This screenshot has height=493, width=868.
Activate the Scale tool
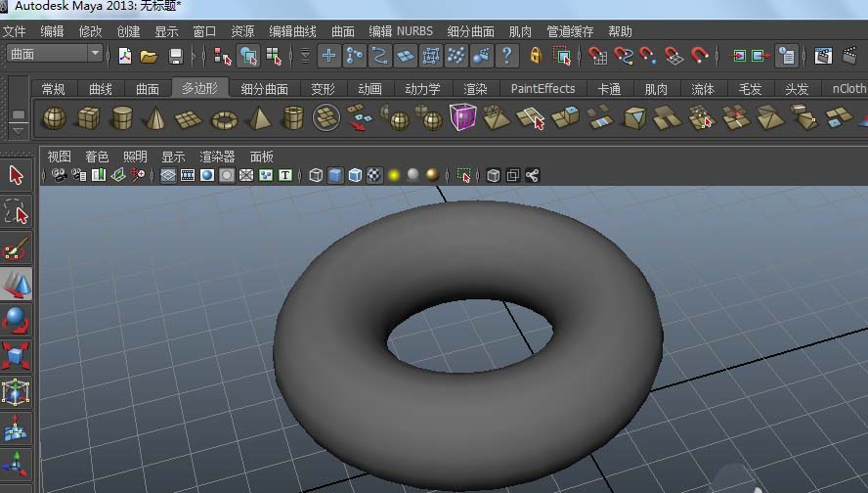(x=16, y=355)
